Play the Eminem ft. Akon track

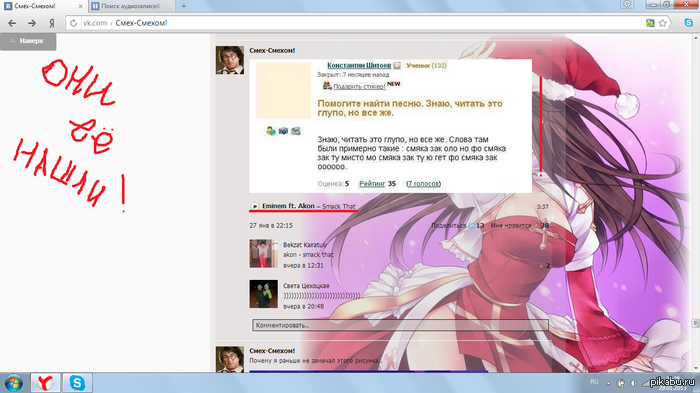[254, 206]
